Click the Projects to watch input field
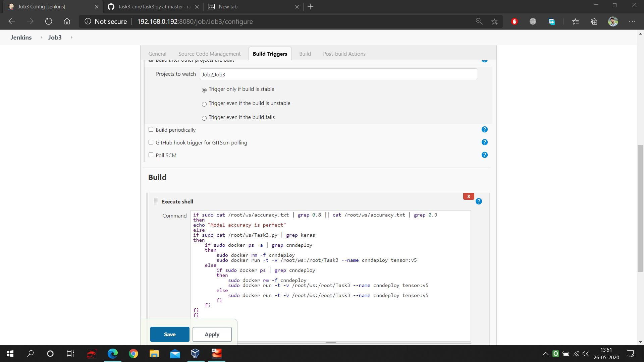Screen dimensions: 644x362 pos(338,74)
